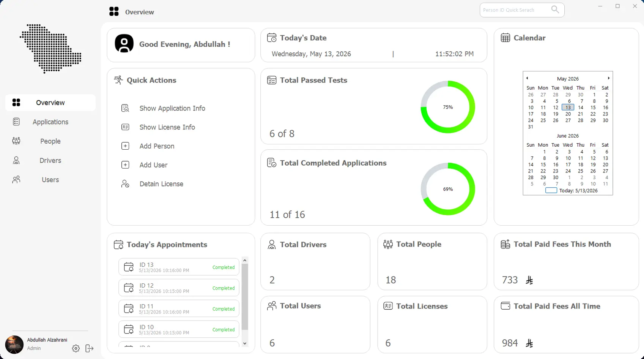Click the Show License Info card icon

(x=125, y=127)
